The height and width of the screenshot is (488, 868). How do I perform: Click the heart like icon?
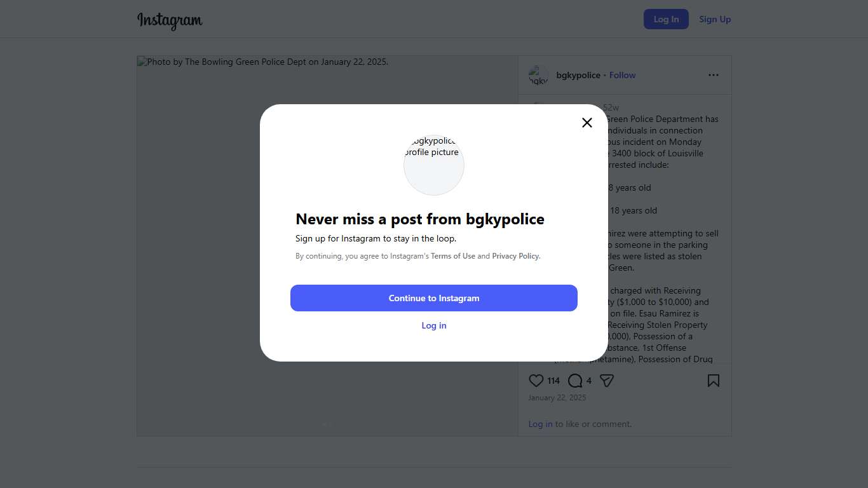[536, 381]
